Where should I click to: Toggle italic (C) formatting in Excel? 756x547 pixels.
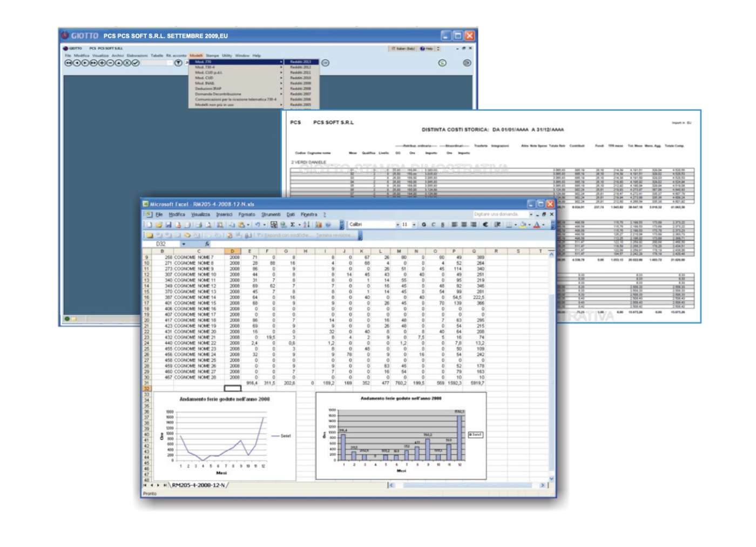pos(433,225)
